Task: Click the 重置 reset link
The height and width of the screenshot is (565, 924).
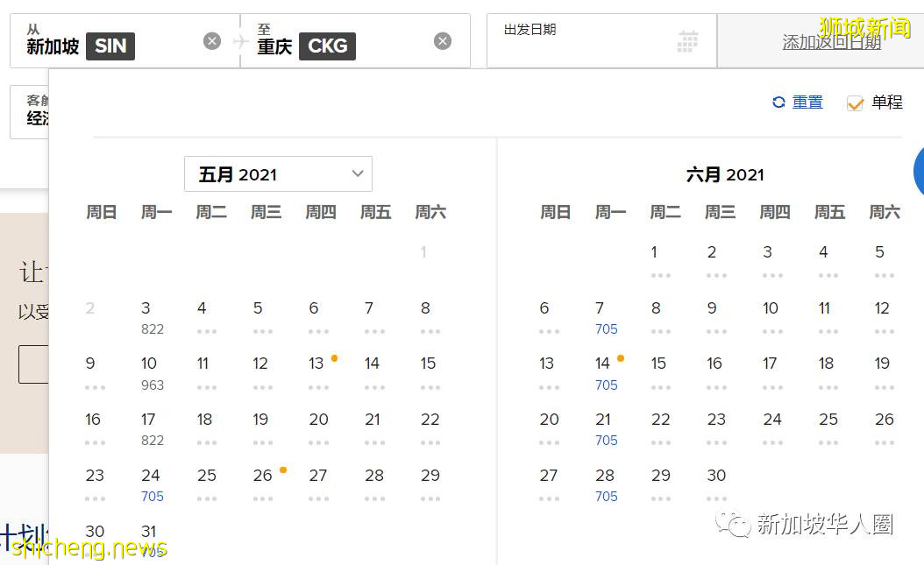Action: pyautogui.click(x=806, y=102)
